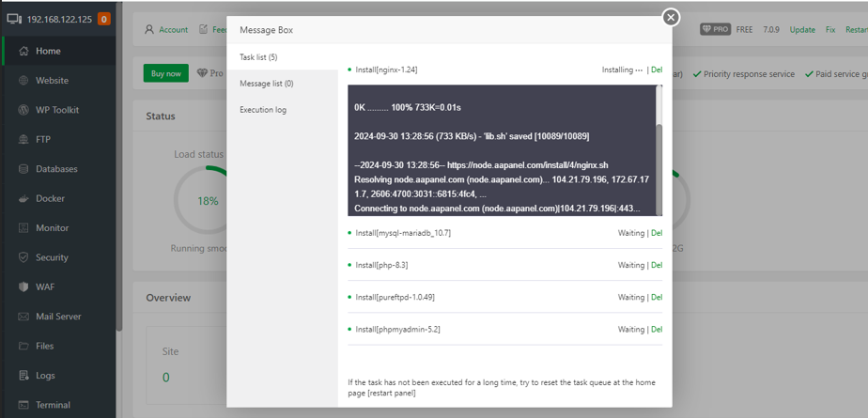The height and width of the screenshot is (418, 868).
Task: Delete the Install php-8.3 task
Action: click(657, 265)
